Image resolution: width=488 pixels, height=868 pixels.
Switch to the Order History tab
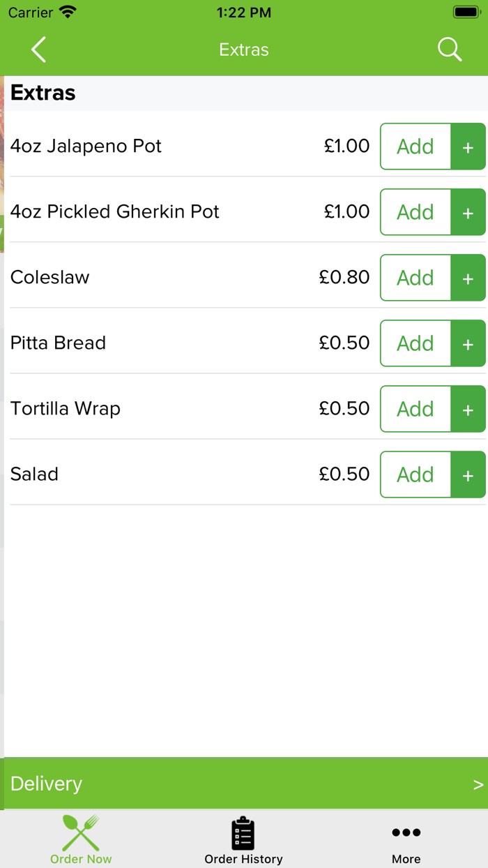click(243, 839)
